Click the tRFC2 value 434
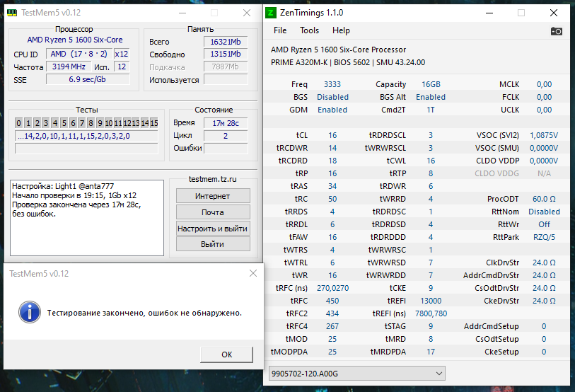The height and width of the screenshot is (392, 575). click(x=332, y=314)
